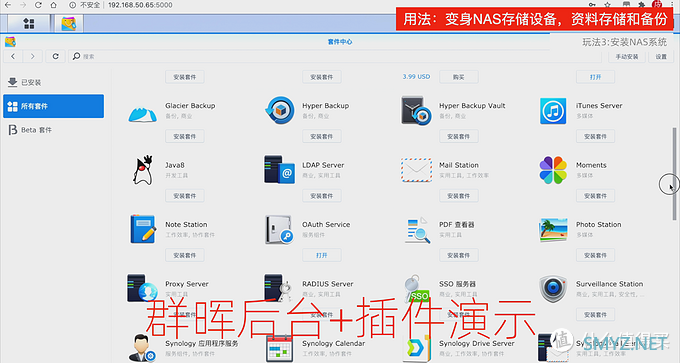Screen dimensions: 680x363
Task: Click the Proxy Server package title
Action: 186,284
